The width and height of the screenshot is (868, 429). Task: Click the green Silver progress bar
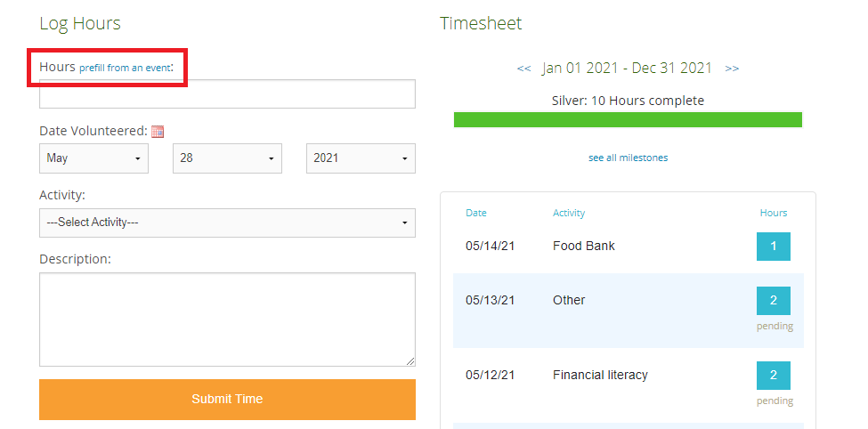[x=628, y=120]
